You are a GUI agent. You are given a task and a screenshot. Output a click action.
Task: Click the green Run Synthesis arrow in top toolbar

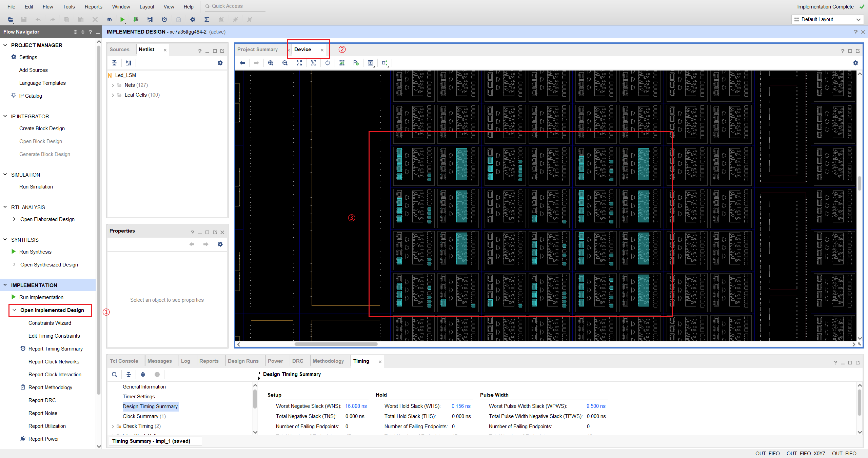point(122,20)
